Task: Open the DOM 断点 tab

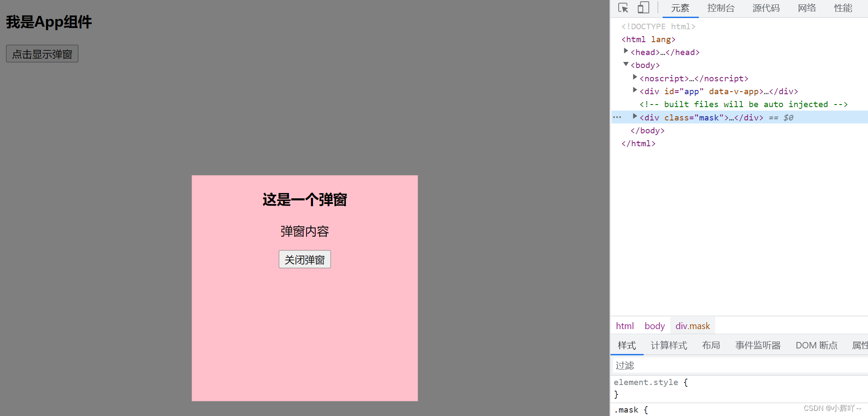Action: click(816, 345)
